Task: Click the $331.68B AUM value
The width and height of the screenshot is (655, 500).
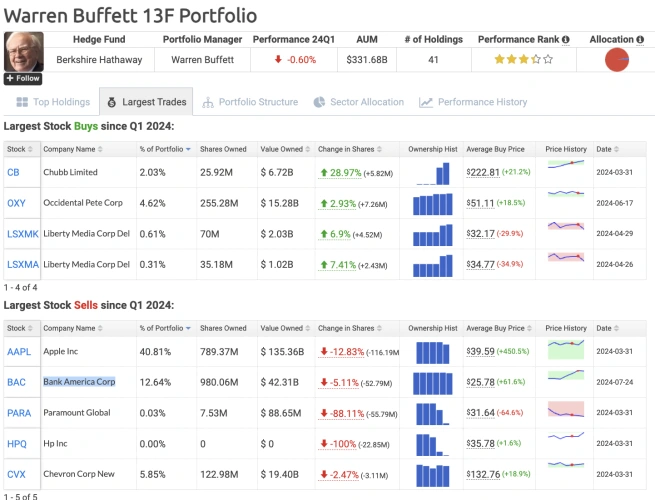Action: point(367,60)
